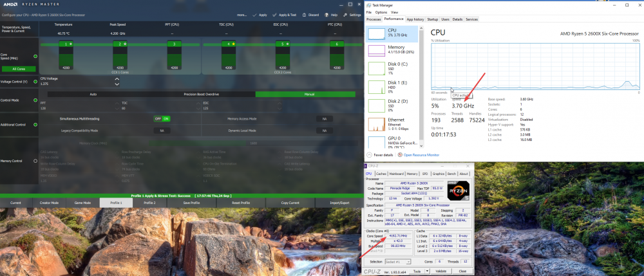Viewport: 644px width, 276px height.
Task: Switch Simultaneous Multithreading to OFF
Action: pos(158,118)
